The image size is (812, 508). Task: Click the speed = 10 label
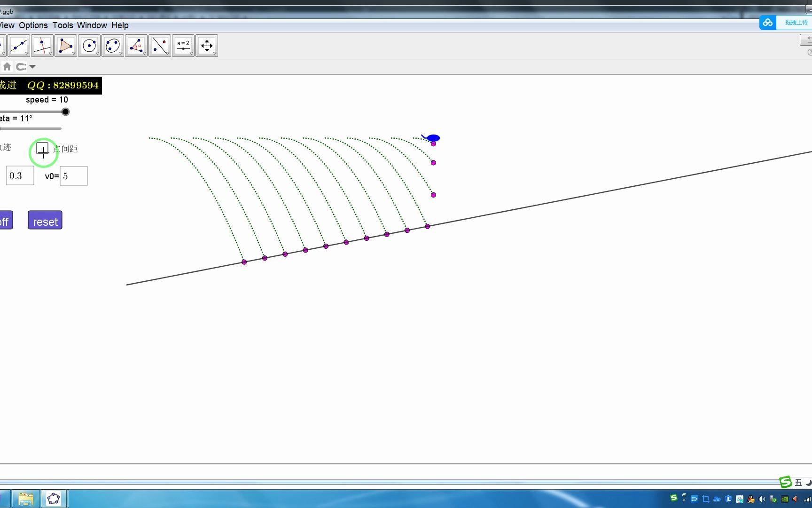[47, 100]
